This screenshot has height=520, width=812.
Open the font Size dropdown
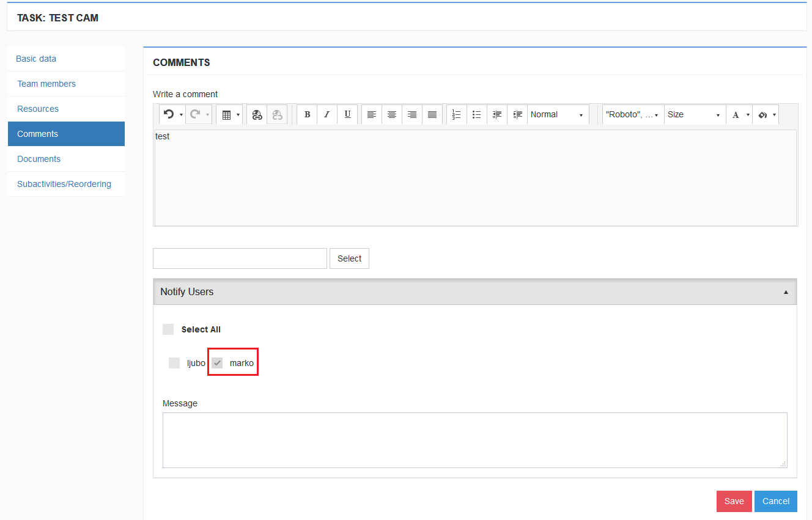coord(695,115)
